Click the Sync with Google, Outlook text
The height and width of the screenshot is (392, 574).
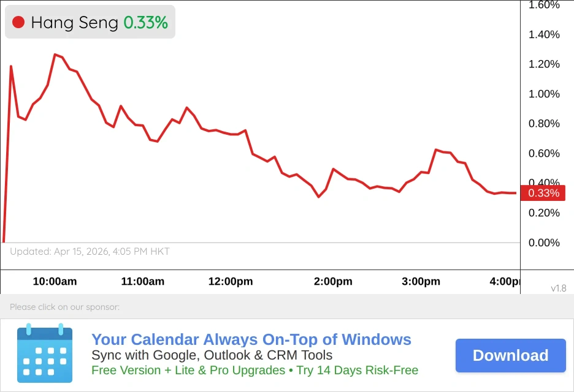[x=212, y=355]
